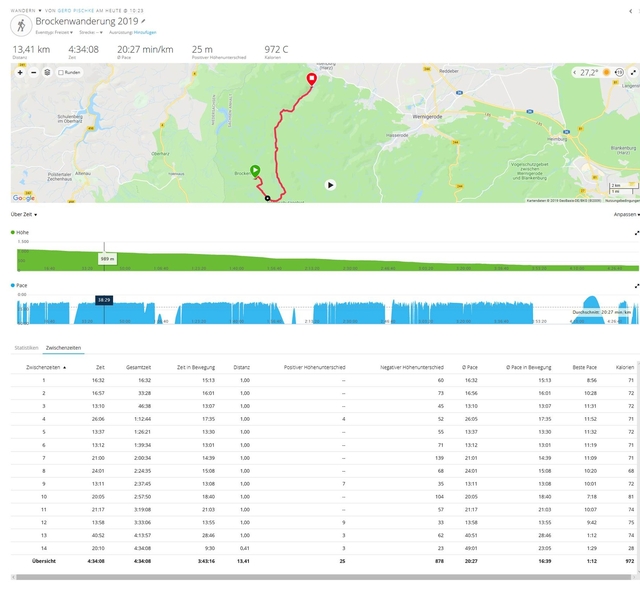Image resolution: width=640 pixels, height=589 pixels.
Task: Expand the Höhe chart to full size
Action: tap(636, 232)
